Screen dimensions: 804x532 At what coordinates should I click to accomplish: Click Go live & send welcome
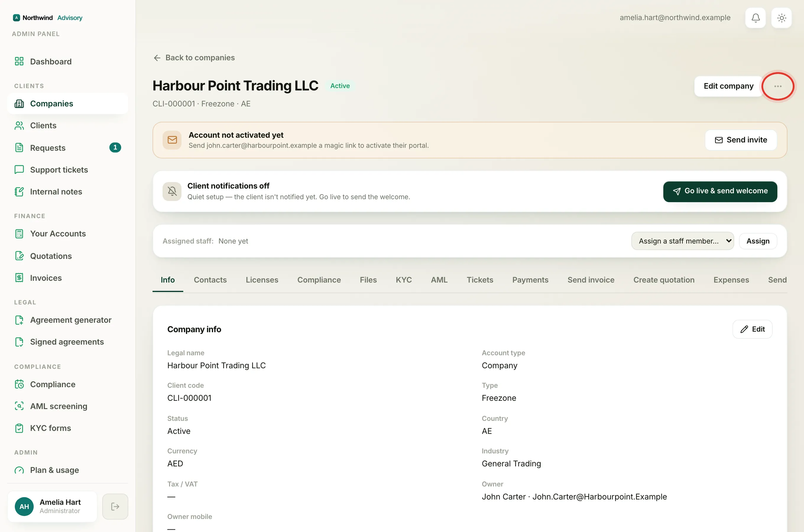tap(720, 191)
